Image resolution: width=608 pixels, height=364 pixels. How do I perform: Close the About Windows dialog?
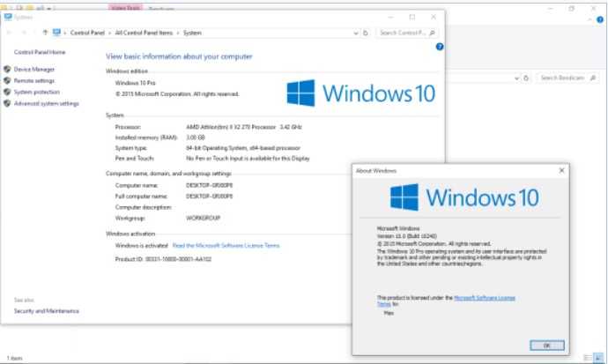coord(562,170)
